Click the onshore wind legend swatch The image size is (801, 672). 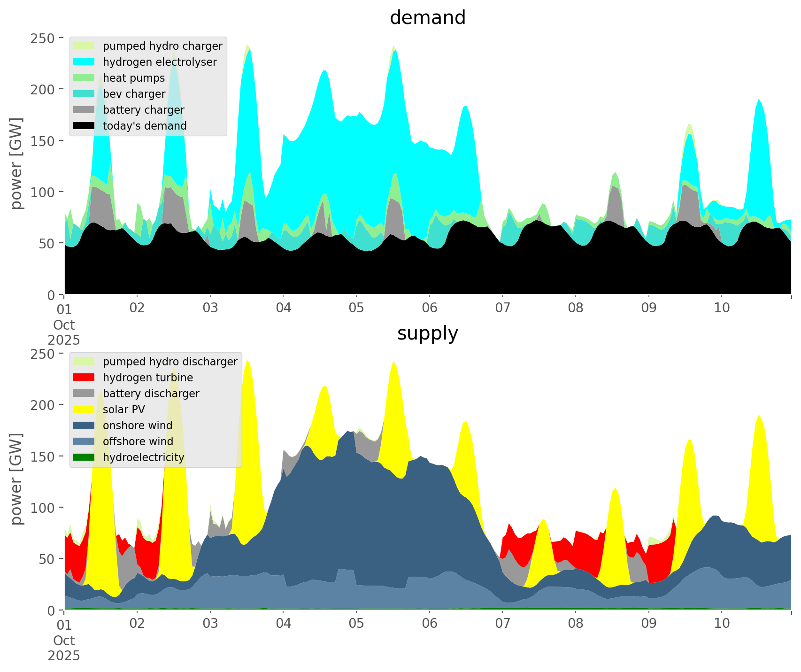point(84,425)
